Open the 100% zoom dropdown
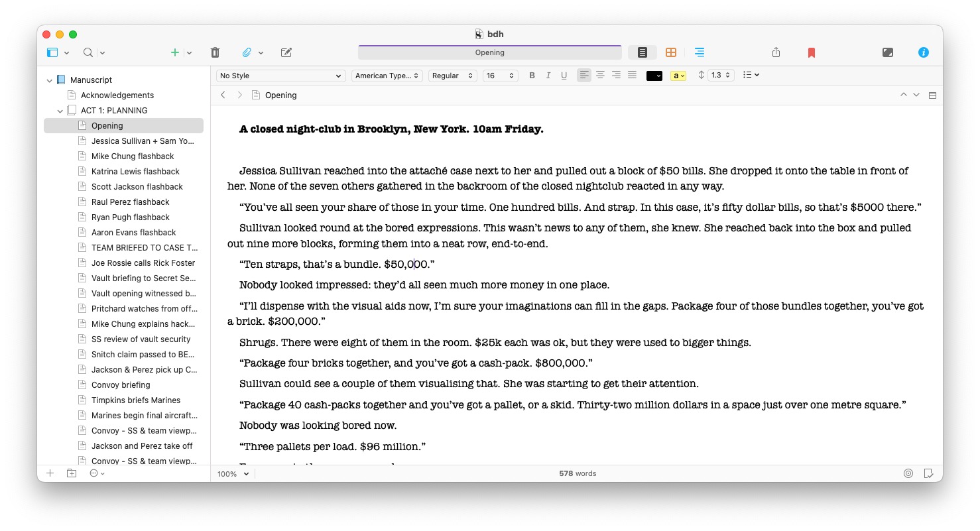 (x=233, y=474)
